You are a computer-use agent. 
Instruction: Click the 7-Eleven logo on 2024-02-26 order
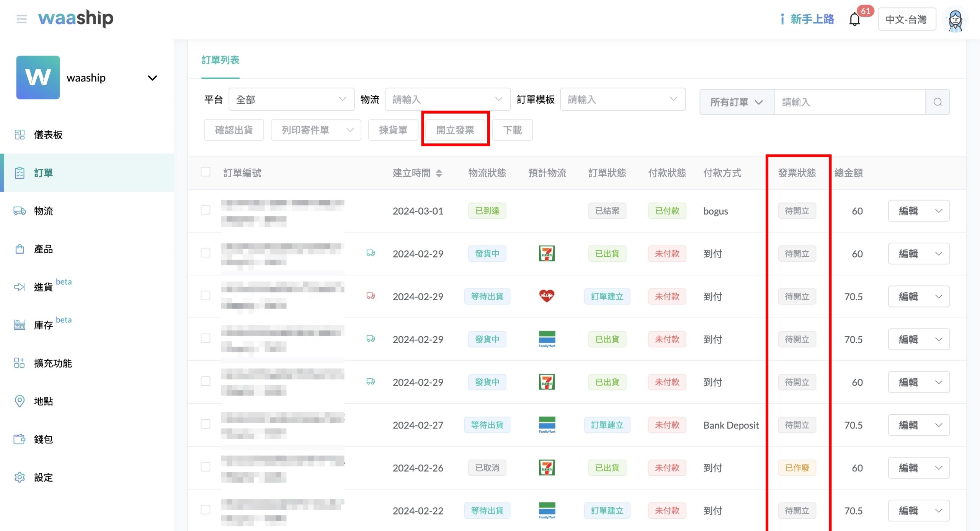pos(547,467)
